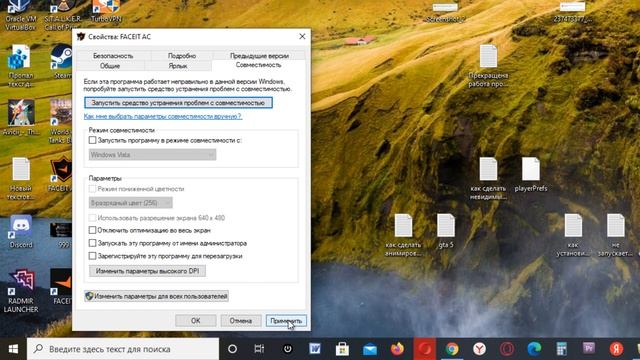Launch Word from the taskbar
This screenshot has width=640, height=360.
coord(315,349)
